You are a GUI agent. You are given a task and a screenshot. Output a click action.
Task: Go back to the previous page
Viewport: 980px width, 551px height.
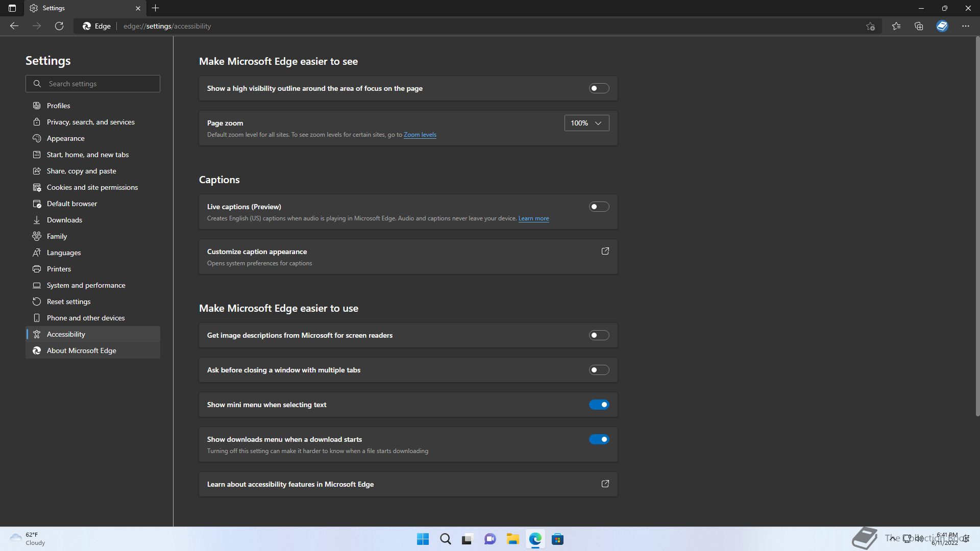pos(14,26)
